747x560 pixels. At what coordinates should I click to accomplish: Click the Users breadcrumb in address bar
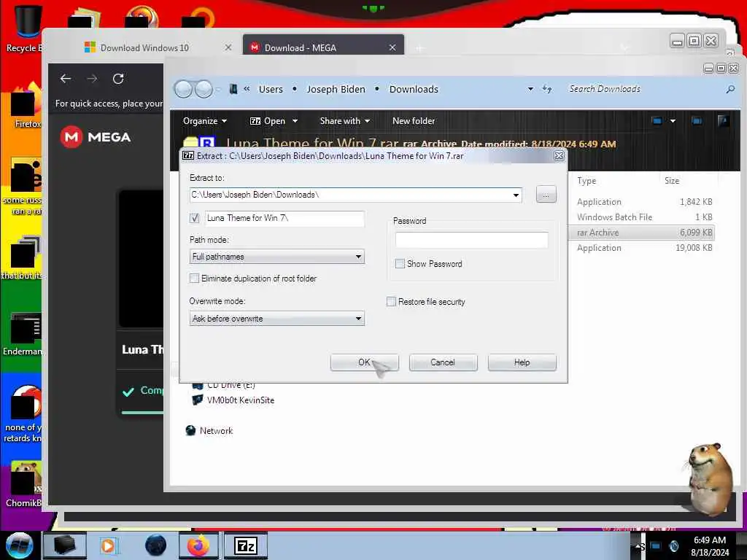(271, 89)
